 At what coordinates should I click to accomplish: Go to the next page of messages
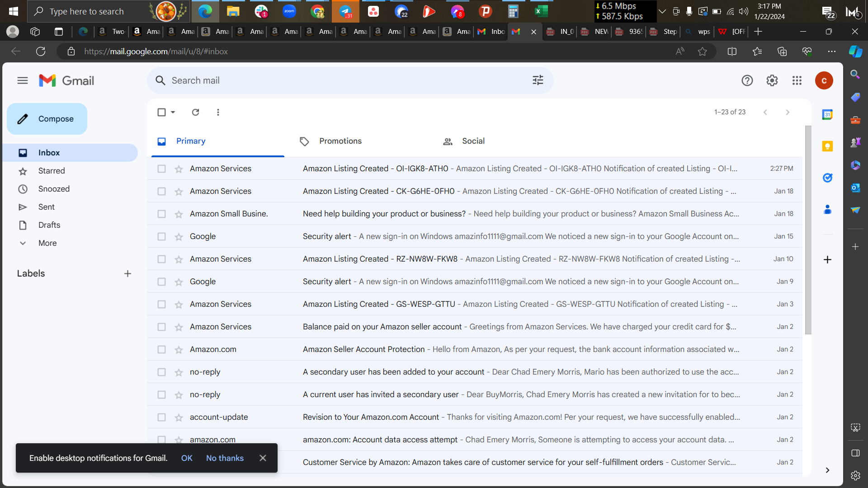pos(788,112)
